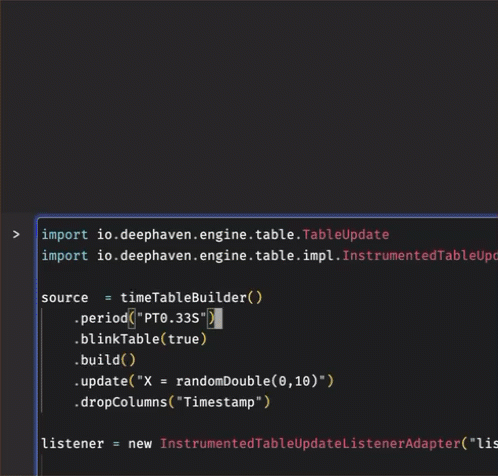Viewport: 498px width, 476px height.
Task: Click the .period method name
Action: [101, 318]
